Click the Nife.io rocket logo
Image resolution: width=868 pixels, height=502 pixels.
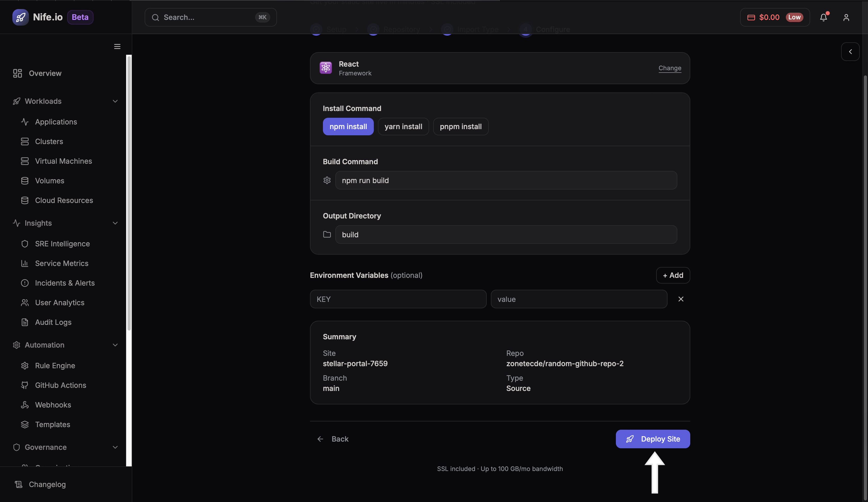coord(20,17)
